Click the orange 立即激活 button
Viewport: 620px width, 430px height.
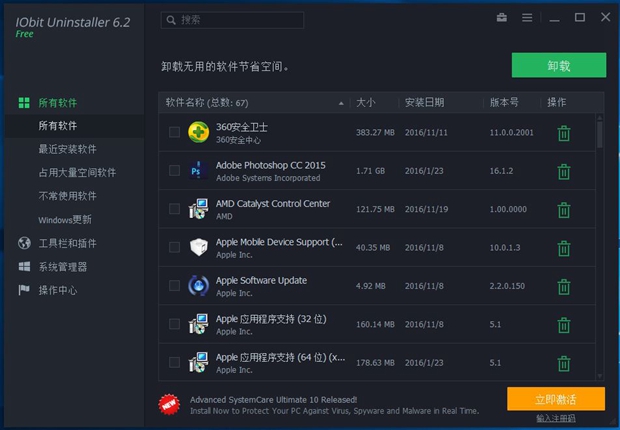(x=556, y=399)
